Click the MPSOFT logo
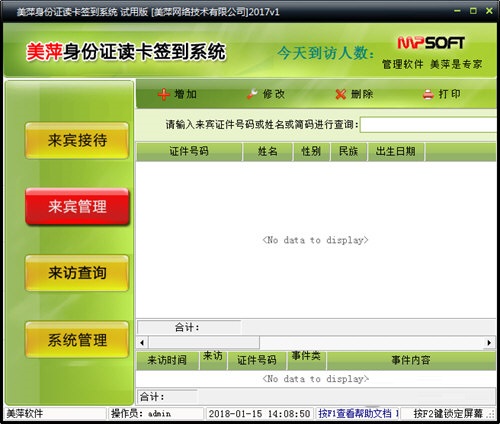Screen dimensions: 500x424 click(x=431, y=43)
